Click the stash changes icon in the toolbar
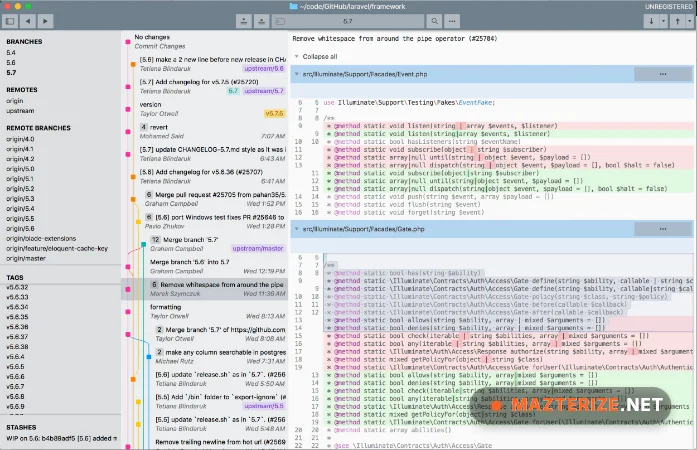The width and height of the screenshot is (697, 450). [x=244, y=21]
